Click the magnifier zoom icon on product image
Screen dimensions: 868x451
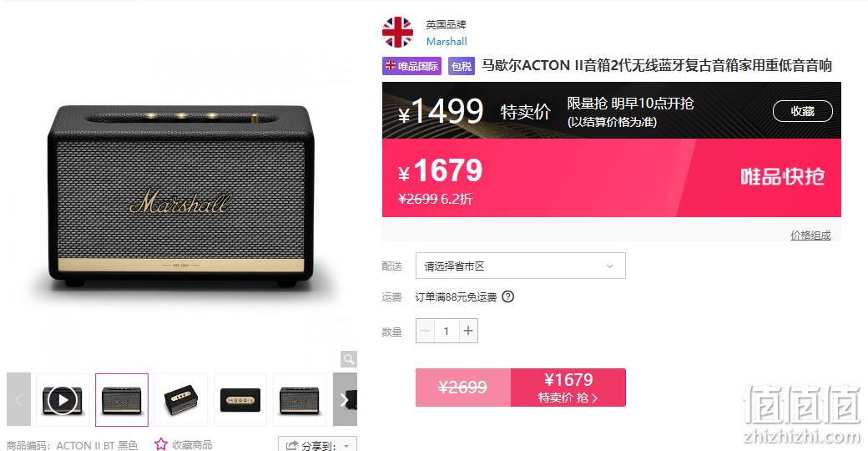point(349,359)
